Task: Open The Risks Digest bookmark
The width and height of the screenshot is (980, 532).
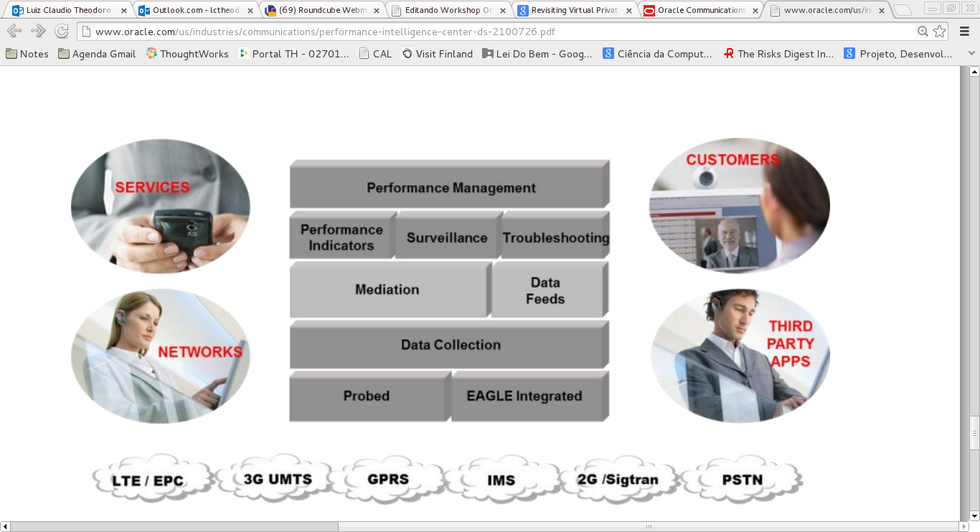Action: [779, 54]
